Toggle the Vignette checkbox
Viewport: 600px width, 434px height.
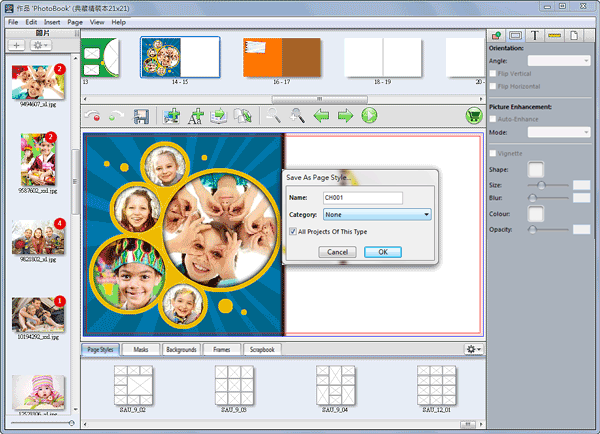[493, 153]
